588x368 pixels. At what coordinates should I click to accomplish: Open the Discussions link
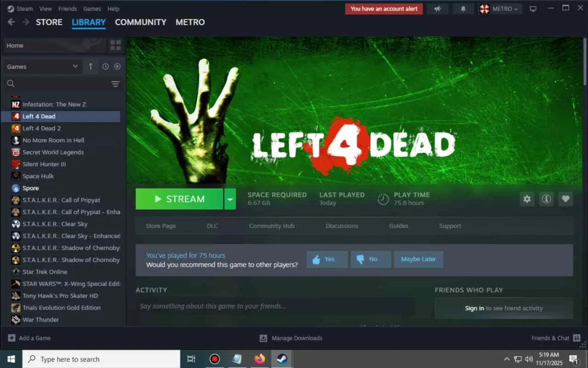tap(342, 226)
